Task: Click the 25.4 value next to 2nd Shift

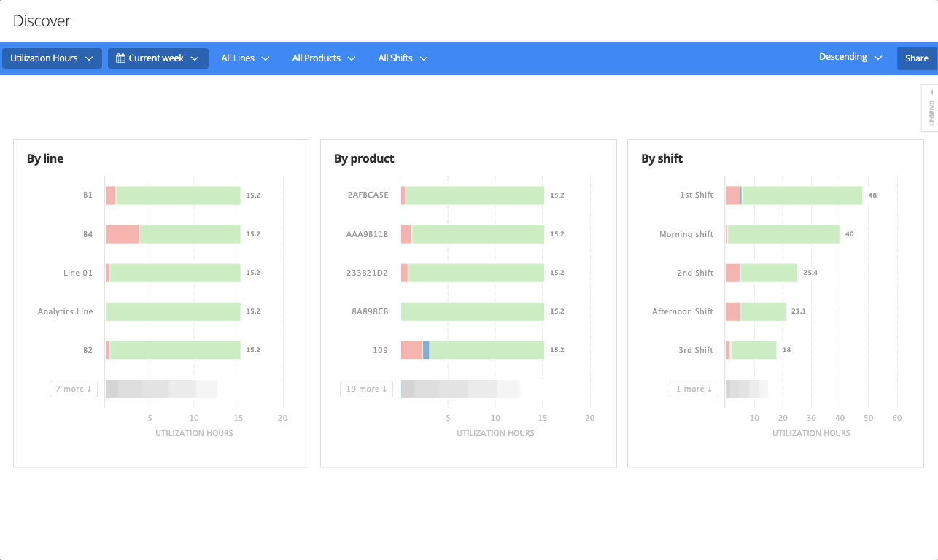Action: tap(810, 273)
